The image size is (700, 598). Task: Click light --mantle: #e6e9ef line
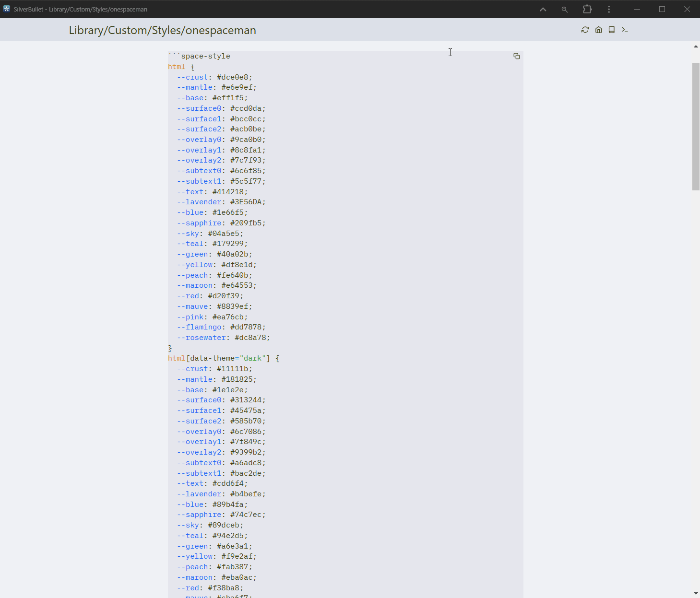click(x=217, y=87)
